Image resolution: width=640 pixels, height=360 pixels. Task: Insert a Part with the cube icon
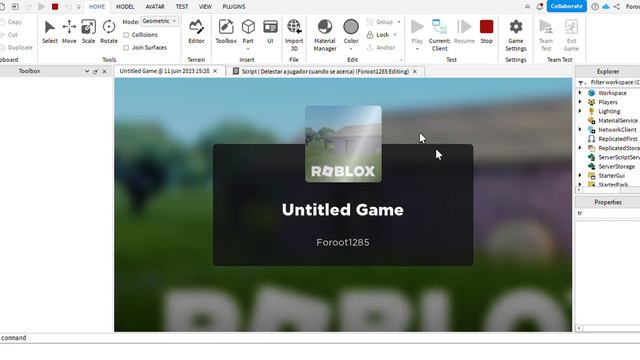tap(248, 27)
